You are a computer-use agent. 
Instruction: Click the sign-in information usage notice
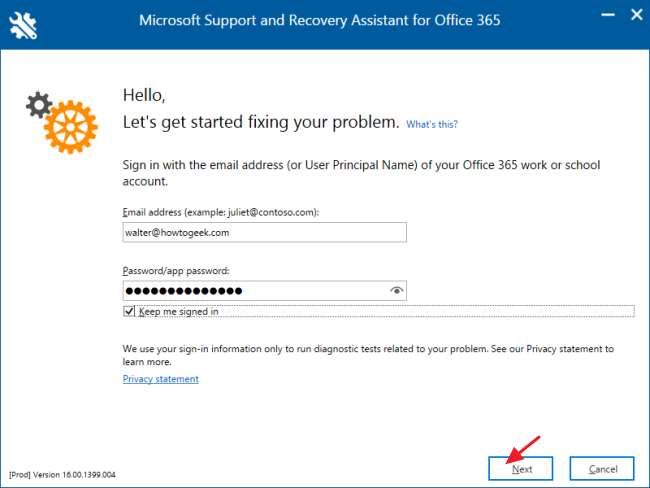pyautogui.click(x=367, y=355)
